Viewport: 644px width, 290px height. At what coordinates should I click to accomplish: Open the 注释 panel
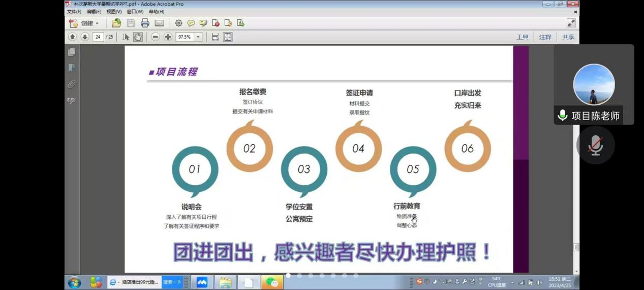(x=545, y=37)
